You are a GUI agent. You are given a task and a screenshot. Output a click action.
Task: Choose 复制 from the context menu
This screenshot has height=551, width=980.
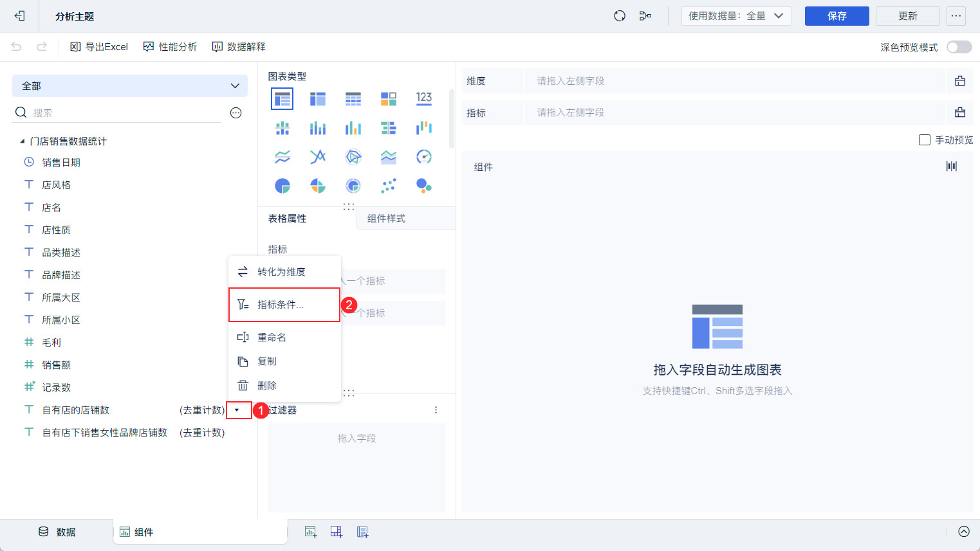[284, 361]
